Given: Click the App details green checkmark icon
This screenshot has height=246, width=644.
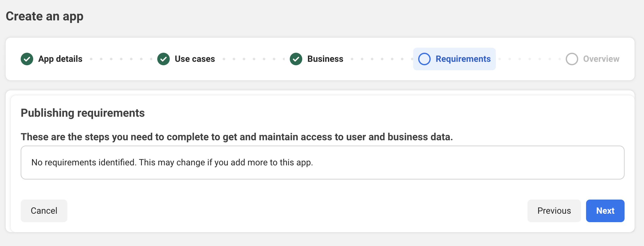Looking at the screenshot, I should tap(27, 59).
